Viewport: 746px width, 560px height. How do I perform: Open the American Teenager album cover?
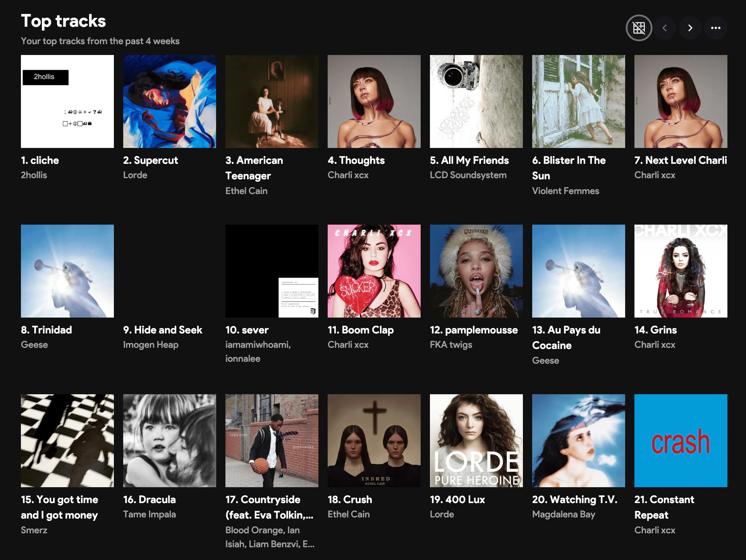pos(272,101)
